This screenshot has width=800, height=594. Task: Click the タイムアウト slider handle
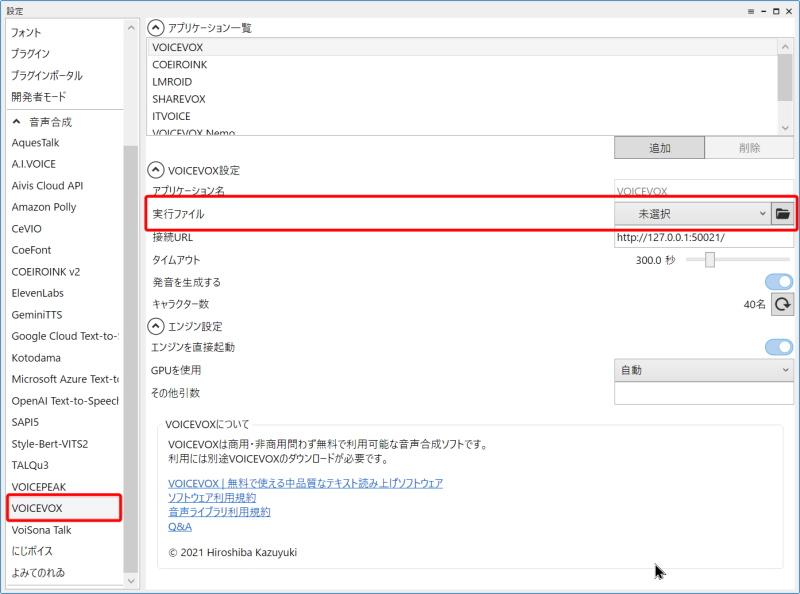click(710, 260)
